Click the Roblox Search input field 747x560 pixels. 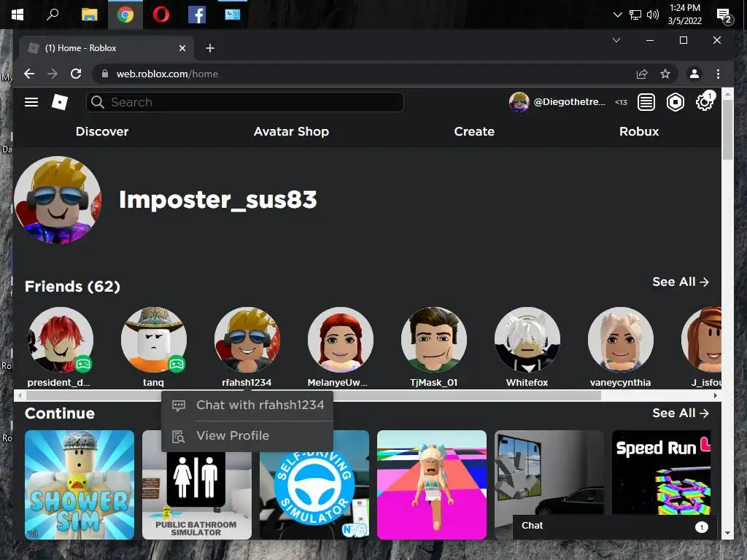point(245,102)
